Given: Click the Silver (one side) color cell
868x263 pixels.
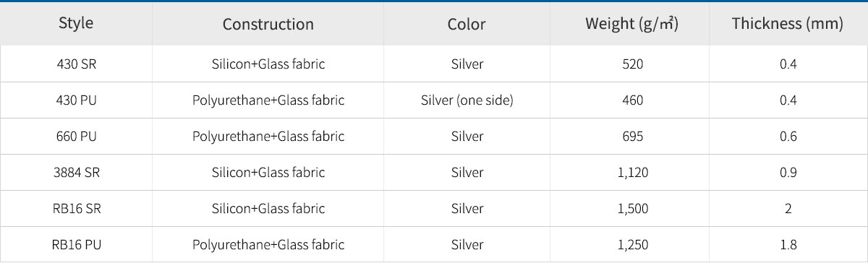Looking at the screenshot, I should [x=467, y=100].
